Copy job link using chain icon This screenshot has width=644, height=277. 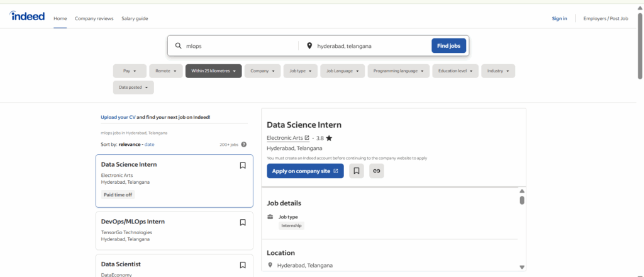point(377,171)
